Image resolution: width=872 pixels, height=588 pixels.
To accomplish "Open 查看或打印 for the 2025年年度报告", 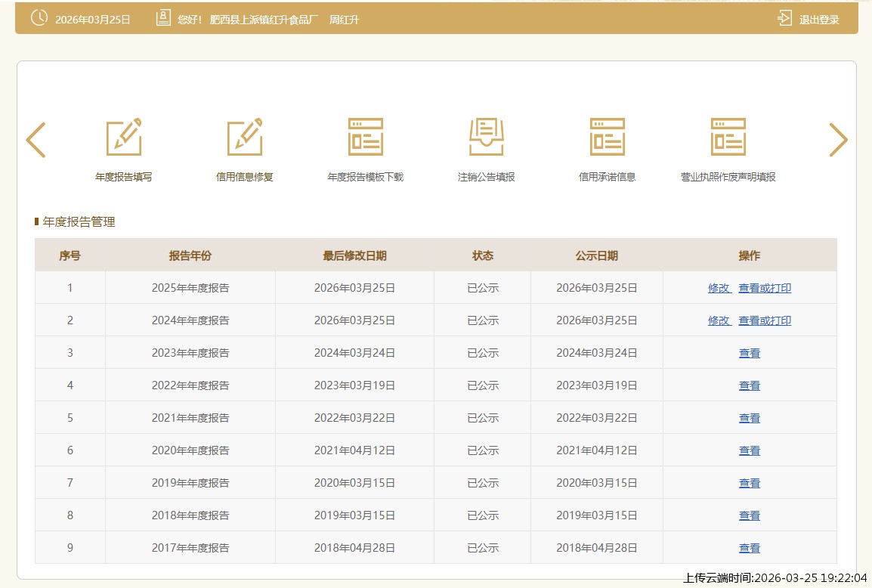I will tap(765, 288).
